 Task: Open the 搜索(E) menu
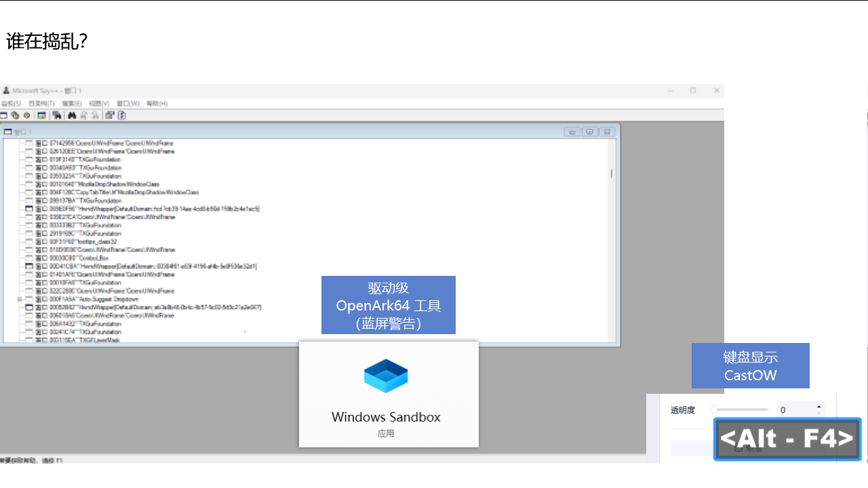pyautogui.click(x=71, y=104)
